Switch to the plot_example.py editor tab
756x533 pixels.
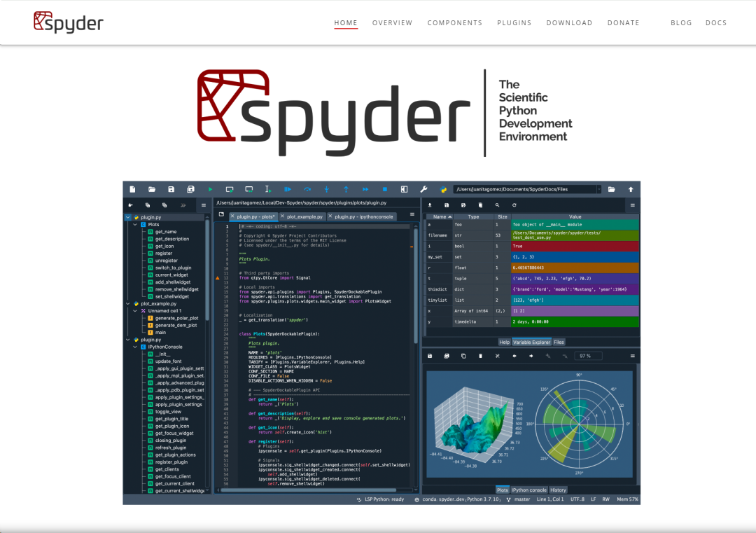(x=303, y=216)
